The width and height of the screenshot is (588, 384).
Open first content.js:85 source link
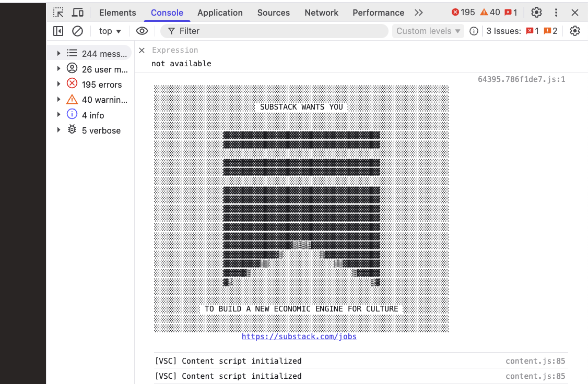pos(535,361)
